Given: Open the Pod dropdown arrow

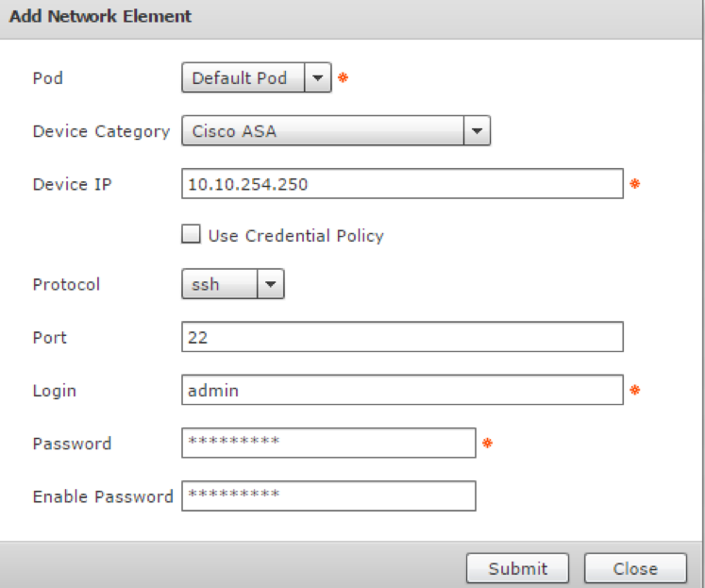Looking at the screenshot, I should (318, 78).
